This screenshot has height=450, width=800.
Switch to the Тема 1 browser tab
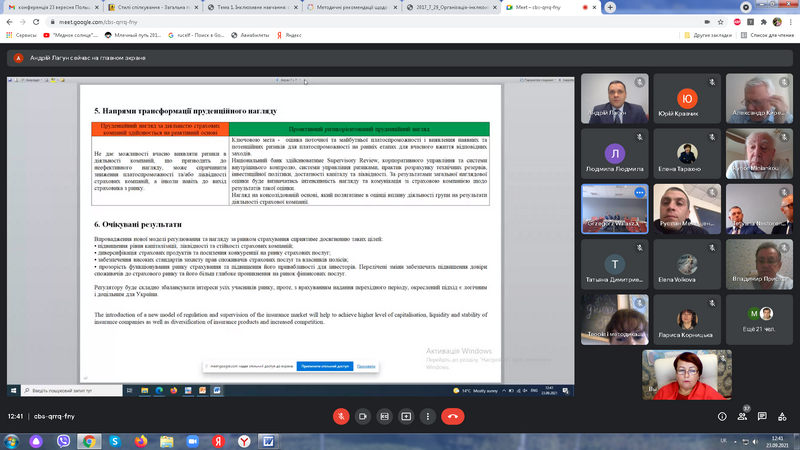[251, 6]
